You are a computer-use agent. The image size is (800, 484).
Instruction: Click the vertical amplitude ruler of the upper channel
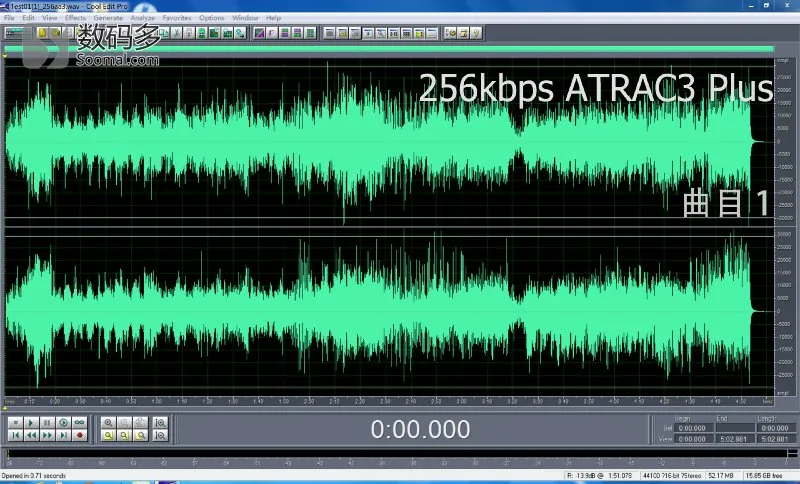click(x=783, y=141)
